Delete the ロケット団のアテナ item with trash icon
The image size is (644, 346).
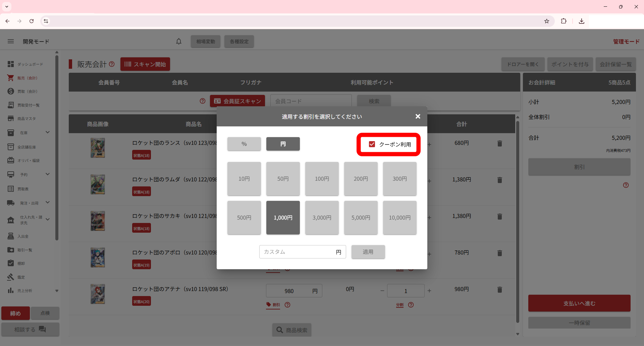[x=499, y=290]
